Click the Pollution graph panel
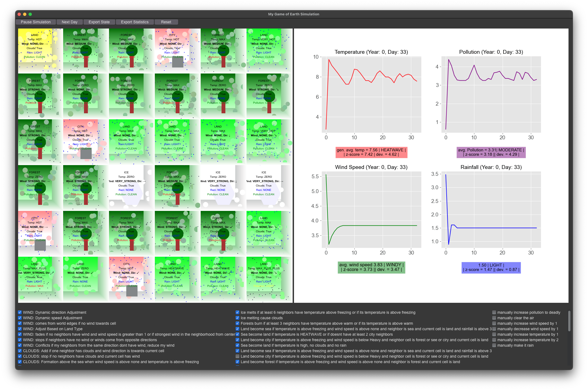The width and height of the screenshot is (588, 390). [497, 96]
